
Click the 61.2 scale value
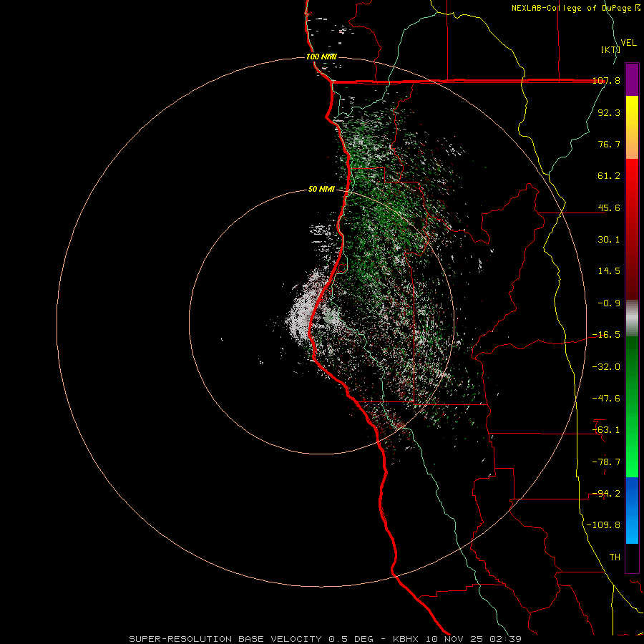coord(609,176)
